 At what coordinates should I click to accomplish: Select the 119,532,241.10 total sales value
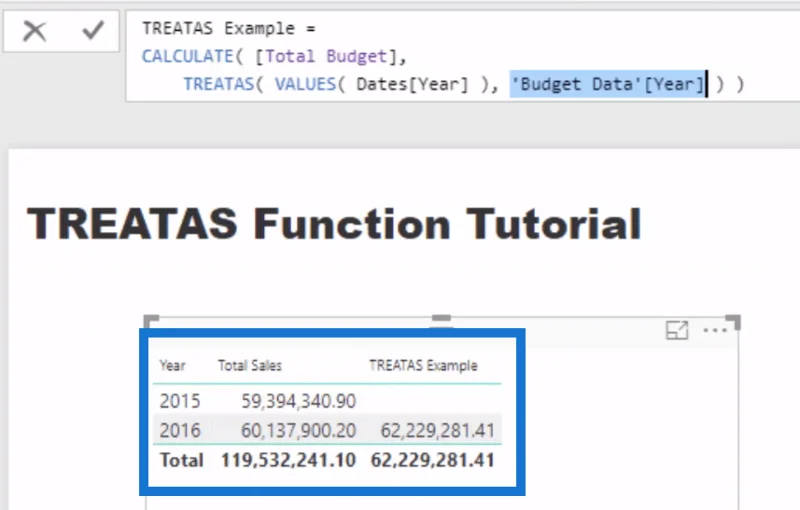pos(288,460)
